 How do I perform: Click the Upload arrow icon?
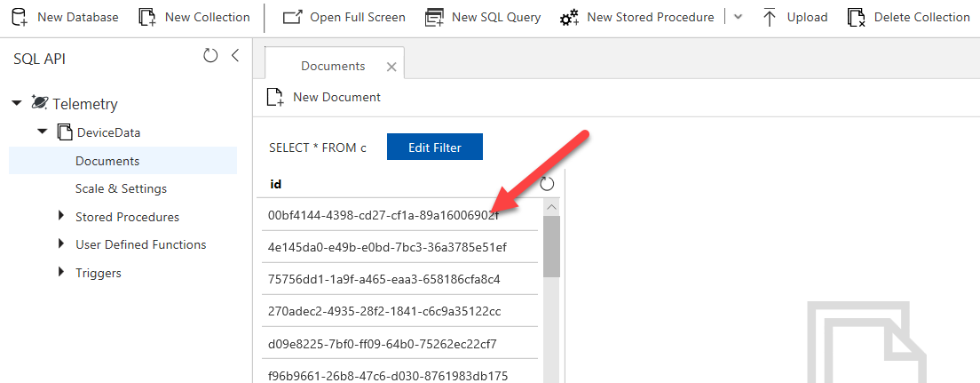[x=770, y=17]
